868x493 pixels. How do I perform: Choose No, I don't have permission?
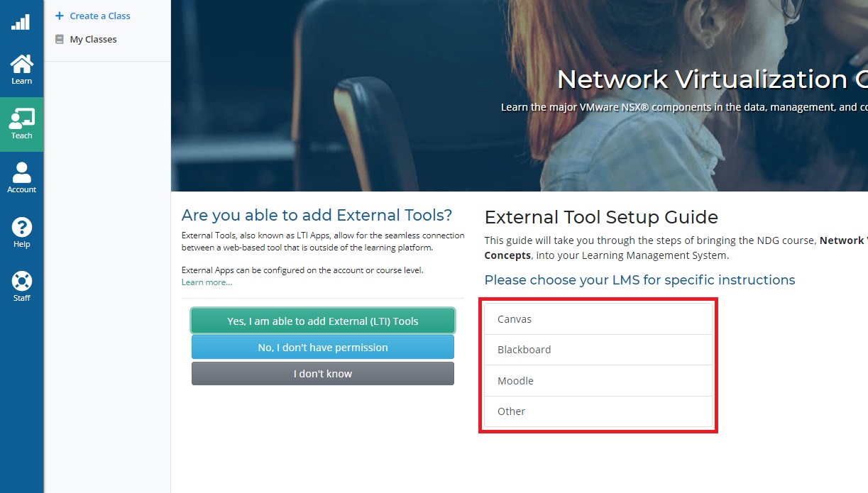click(323, 347)
